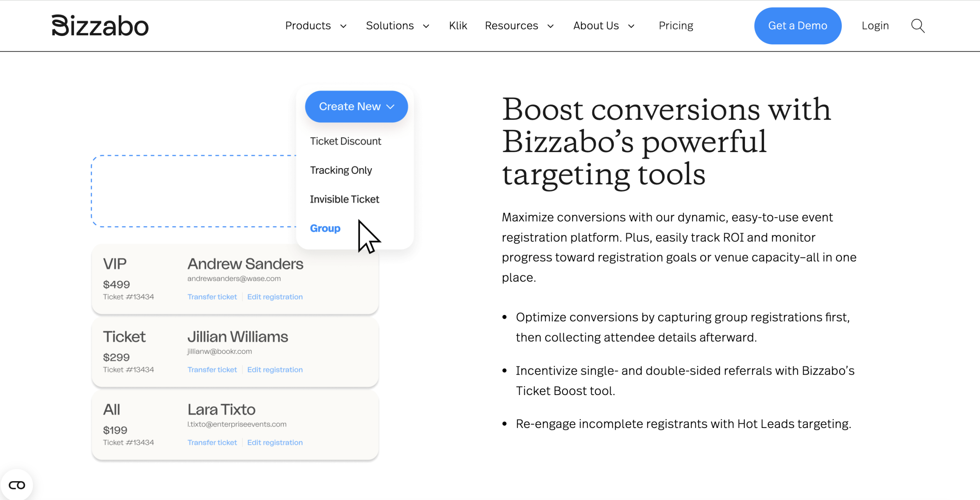
Task: Click Transfer ticket for Andrew Sanders
Action: point(212,297)
